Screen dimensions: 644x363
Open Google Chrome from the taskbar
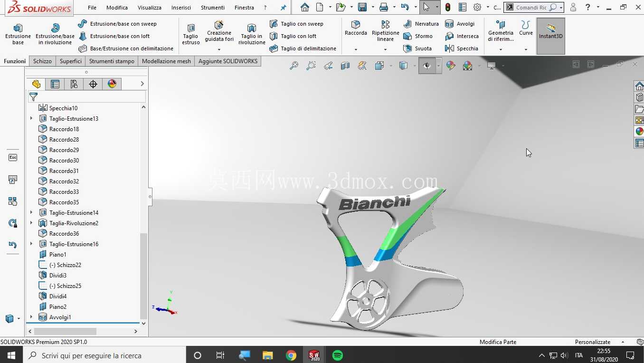[x=291, y=355]
